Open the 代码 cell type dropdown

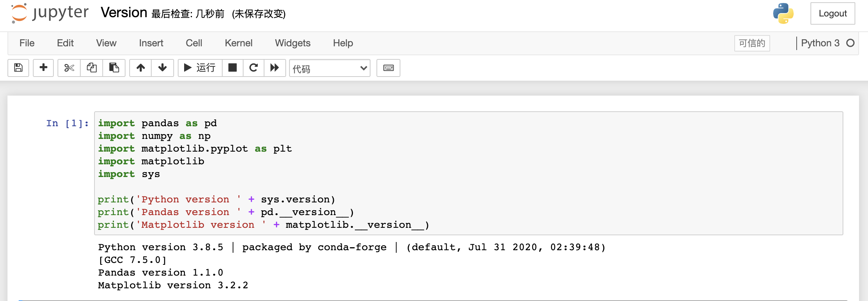coord(330,68)
